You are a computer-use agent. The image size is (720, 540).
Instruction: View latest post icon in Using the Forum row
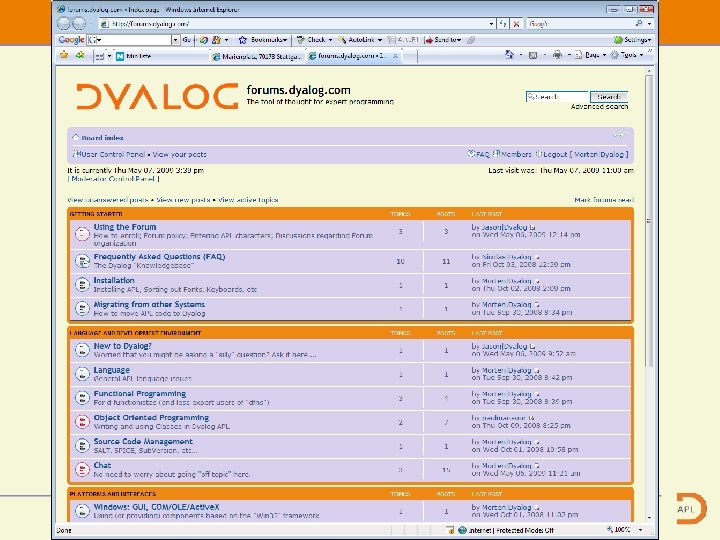point(533,227)
